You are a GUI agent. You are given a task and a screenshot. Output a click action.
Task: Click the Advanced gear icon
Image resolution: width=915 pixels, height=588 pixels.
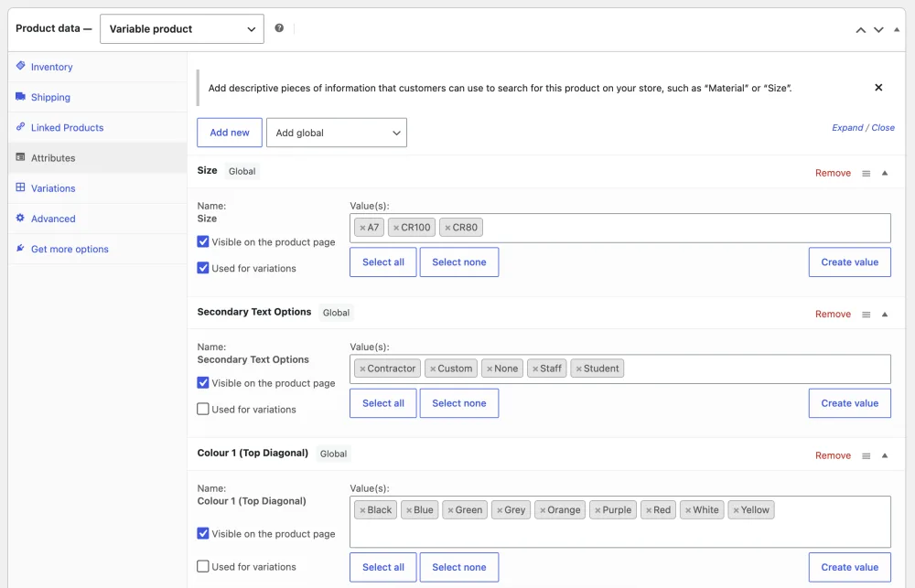[20, 218]
